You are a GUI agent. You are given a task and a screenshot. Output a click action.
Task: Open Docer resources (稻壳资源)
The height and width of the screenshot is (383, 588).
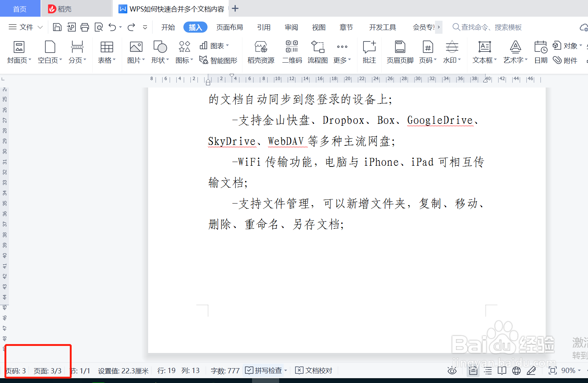pos(261,52)
